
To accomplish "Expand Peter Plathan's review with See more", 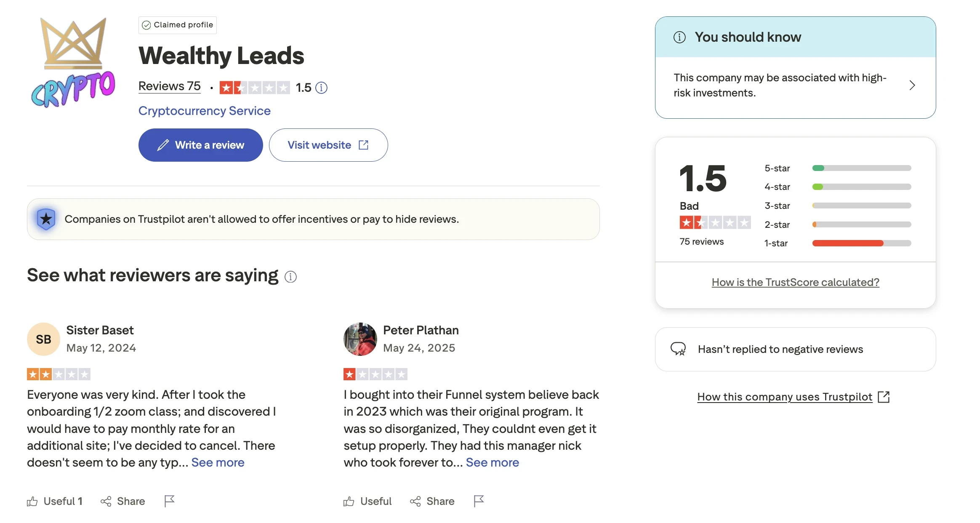I will (492, 462).
